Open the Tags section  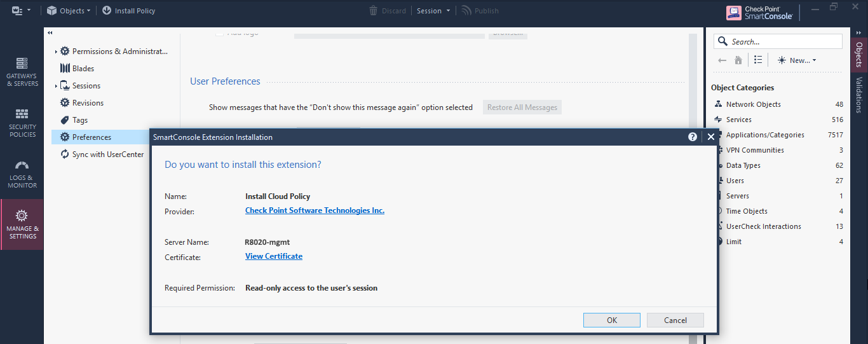click(74, 120)
